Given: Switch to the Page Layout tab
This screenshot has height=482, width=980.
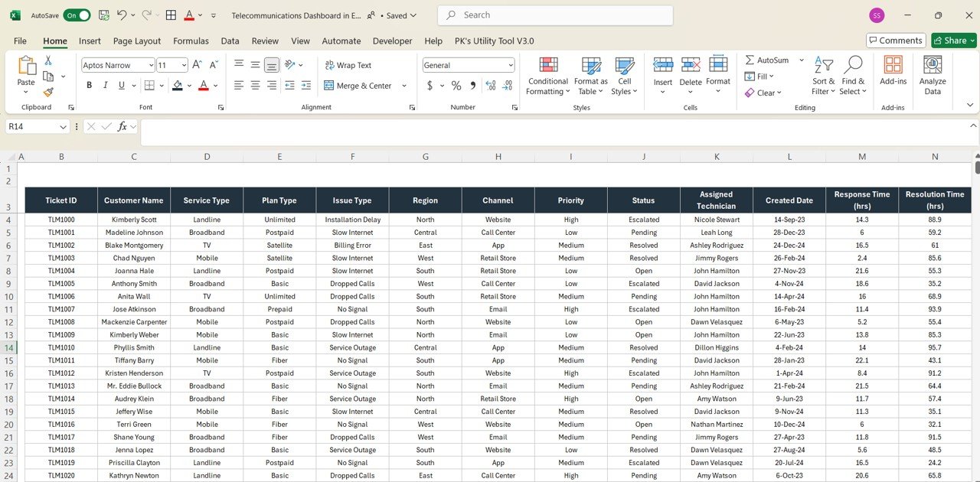Looking at the screenshot, I should [137, 41].
